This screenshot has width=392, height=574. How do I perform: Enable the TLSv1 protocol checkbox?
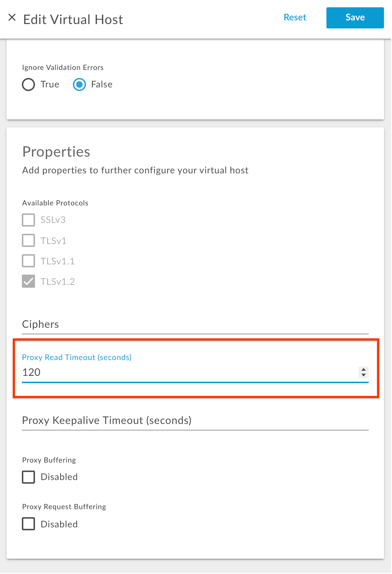pos(28,240)
